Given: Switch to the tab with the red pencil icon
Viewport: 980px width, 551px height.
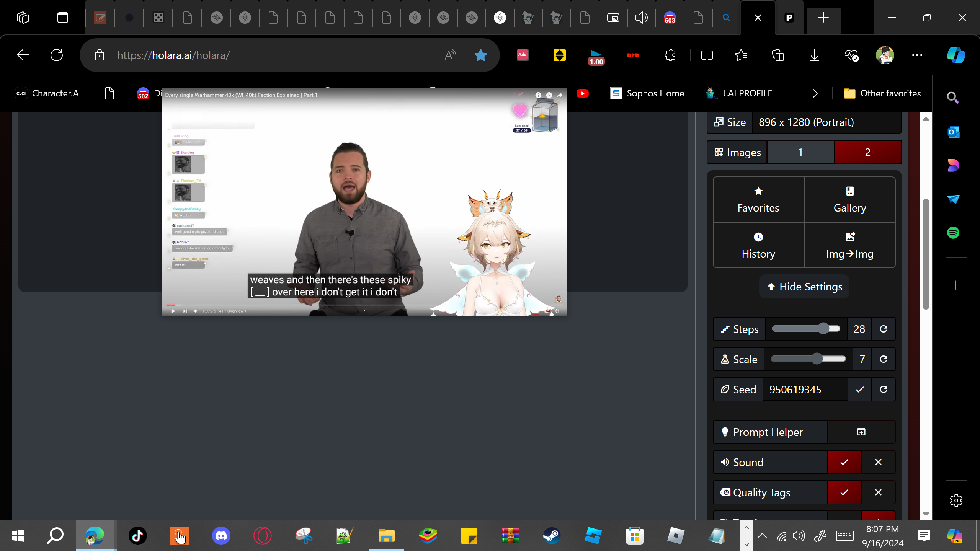Looking at the screenshot, I should tap(100, 18).
